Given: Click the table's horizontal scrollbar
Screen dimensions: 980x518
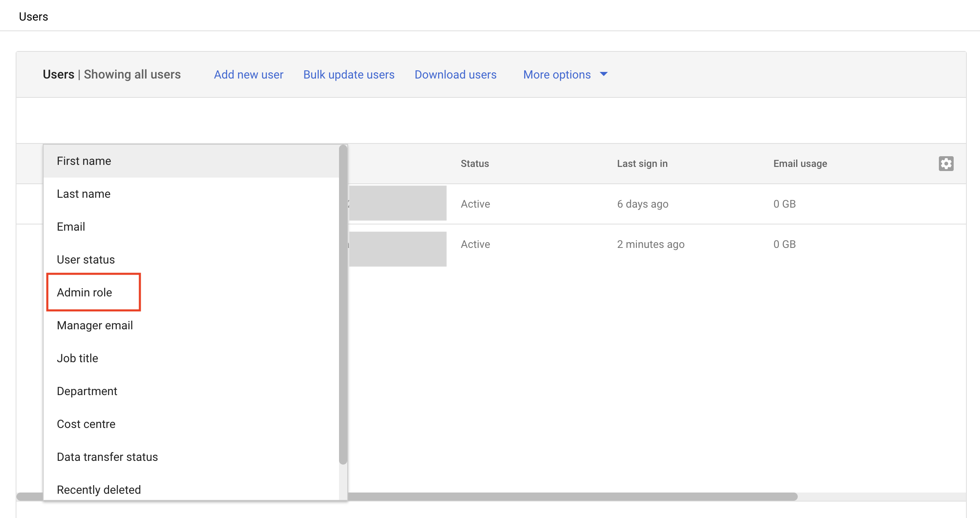Looking at the screenshot, I should 572,497.
